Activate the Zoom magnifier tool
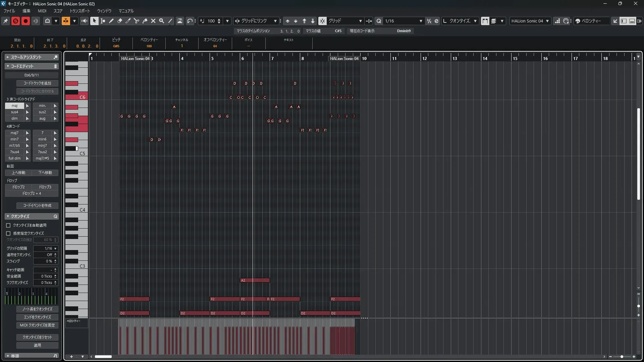This screenshot has height=362, width=644. pos(162,21)
